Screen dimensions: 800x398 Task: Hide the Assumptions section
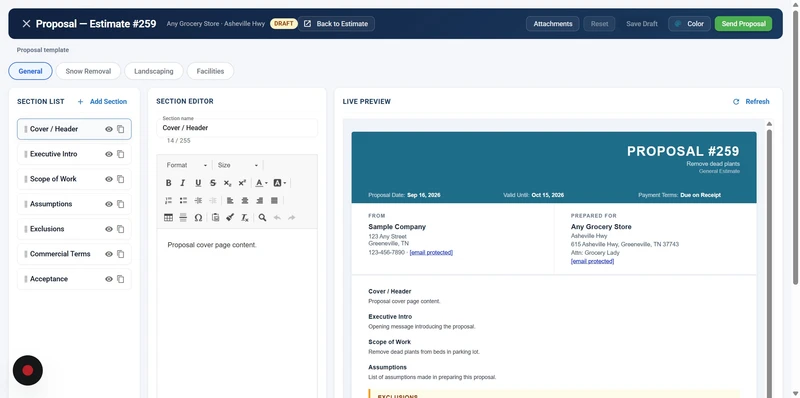(109, 204)
